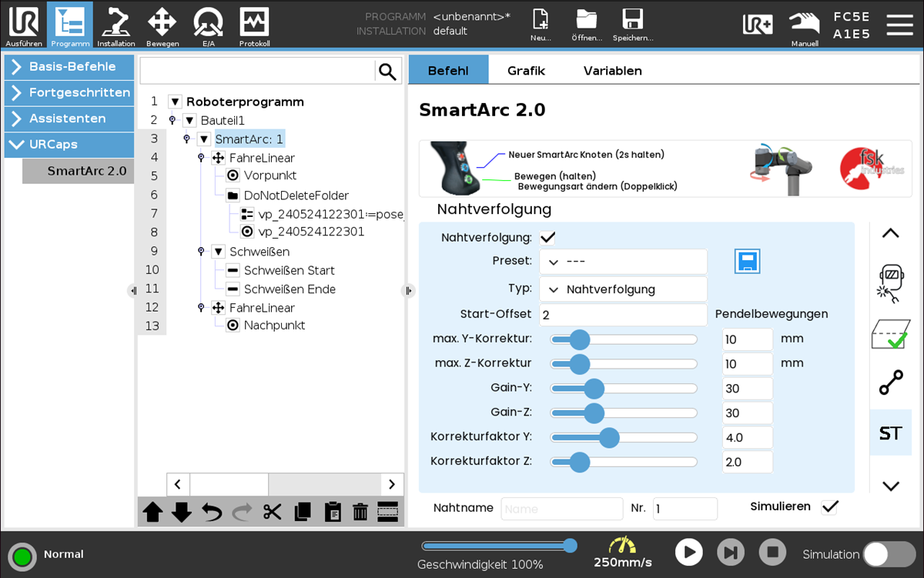Collapse the Roboterprogramm tree node
924x578 pixels.
[x=175, y=102]
